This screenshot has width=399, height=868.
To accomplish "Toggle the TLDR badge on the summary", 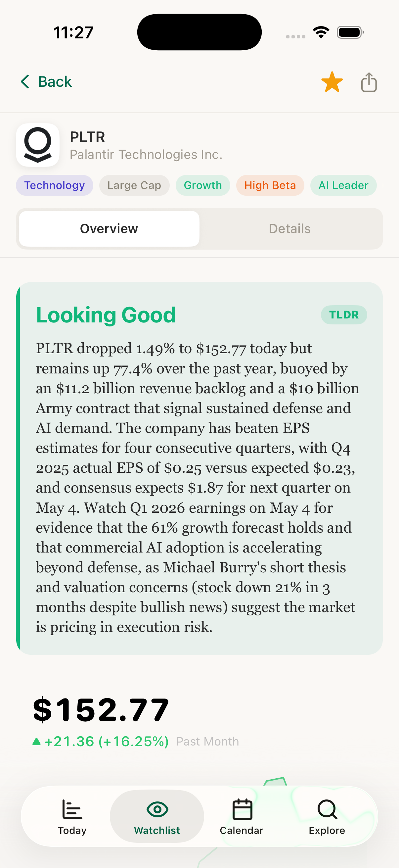I will [344, 314].
